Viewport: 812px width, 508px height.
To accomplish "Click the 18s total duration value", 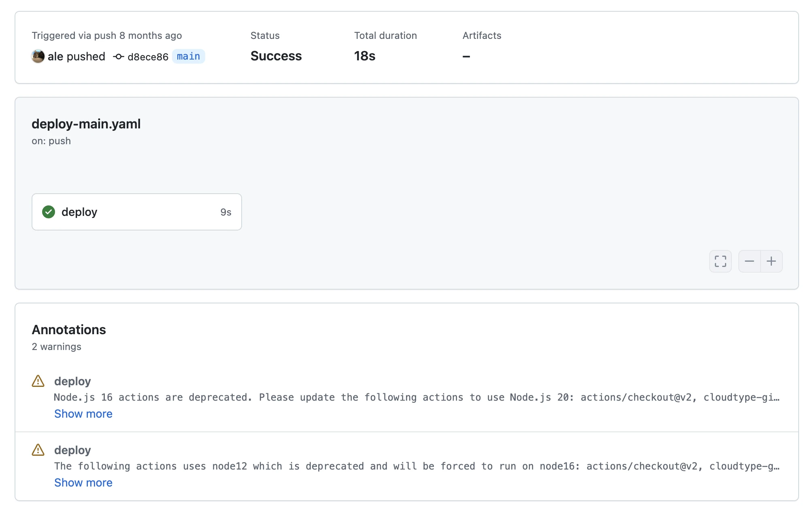I will [x=364, y=56].
